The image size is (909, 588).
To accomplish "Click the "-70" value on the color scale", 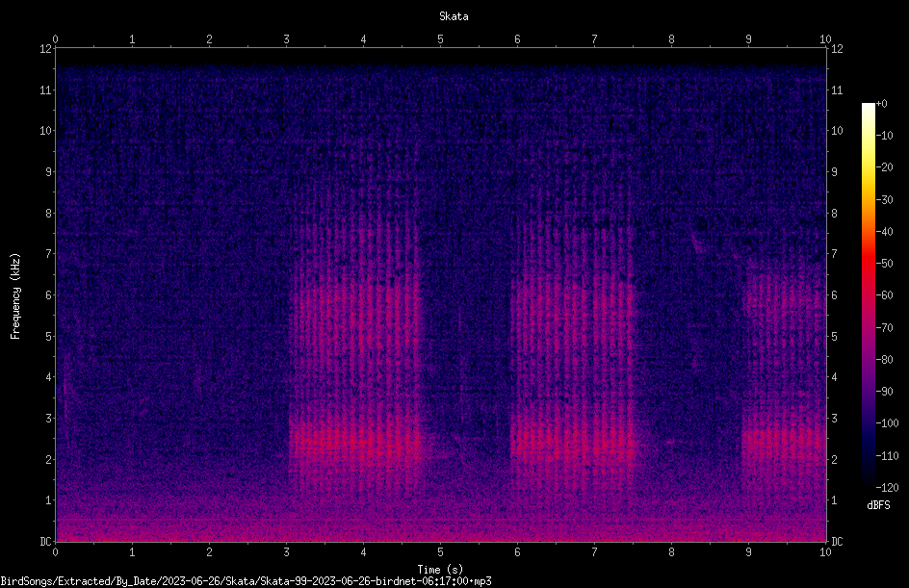I will point(884,328).
